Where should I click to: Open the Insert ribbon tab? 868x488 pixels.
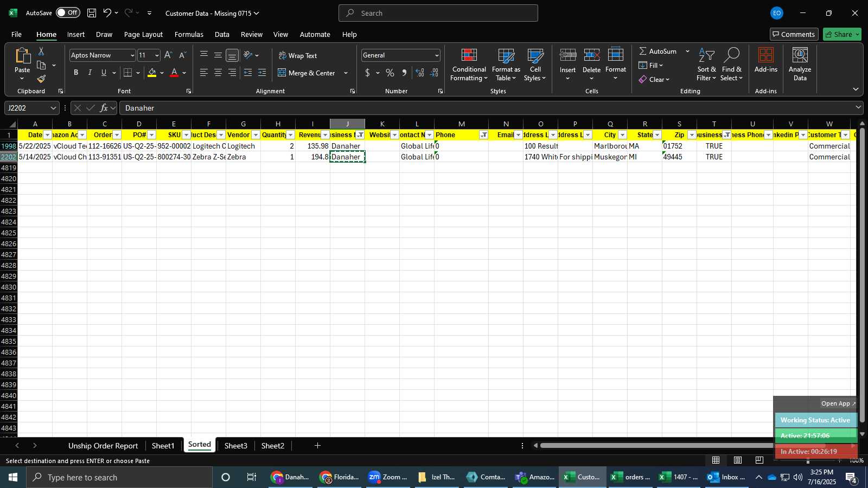point(76,34)
